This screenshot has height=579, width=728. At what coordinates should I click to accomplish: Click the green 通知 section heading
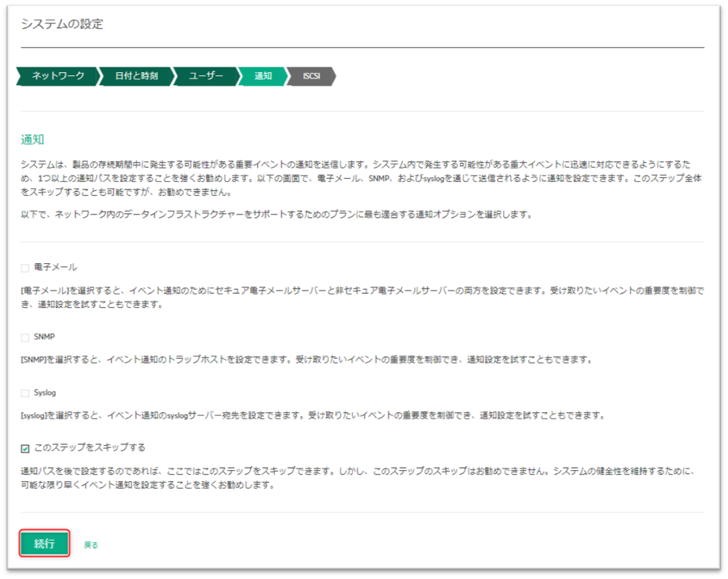(x=32, y=139)
